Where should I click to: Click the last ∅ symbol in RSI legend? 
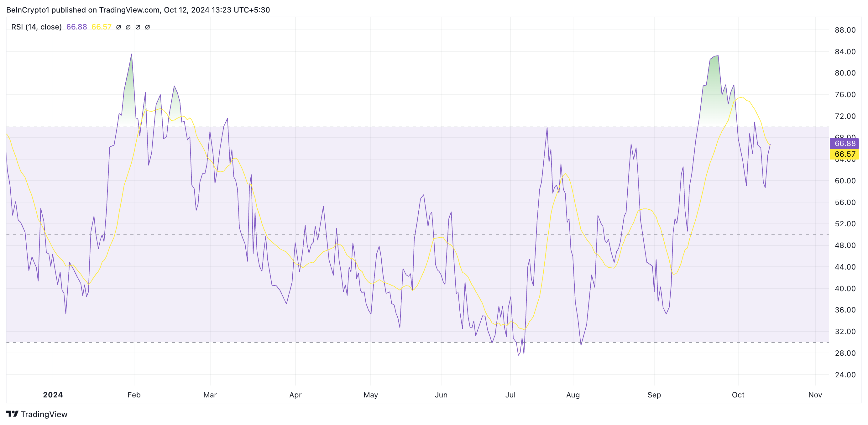[147, 27]
